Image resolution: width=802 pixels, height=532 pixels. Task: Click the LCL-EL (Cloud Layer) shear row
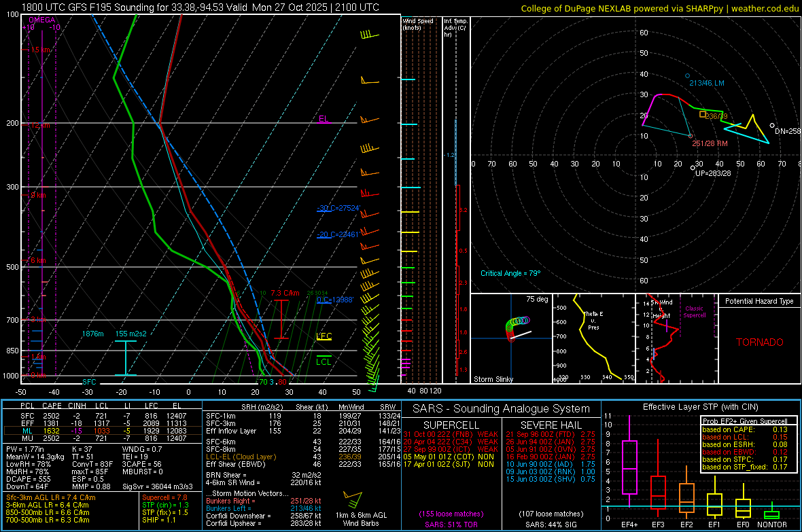(x=303, y=457)
